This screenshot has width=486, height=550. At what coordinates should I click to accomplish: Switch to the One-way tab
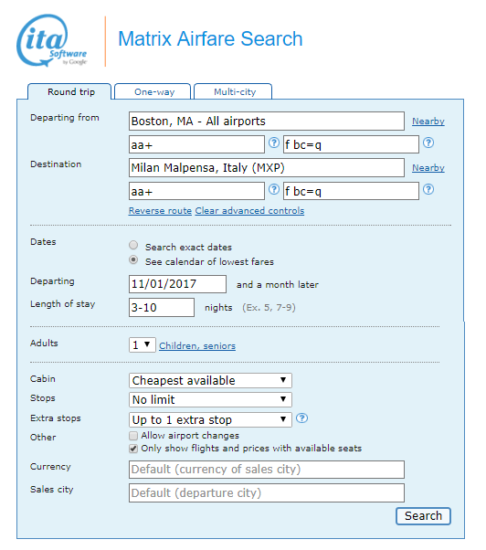(153, 92)
